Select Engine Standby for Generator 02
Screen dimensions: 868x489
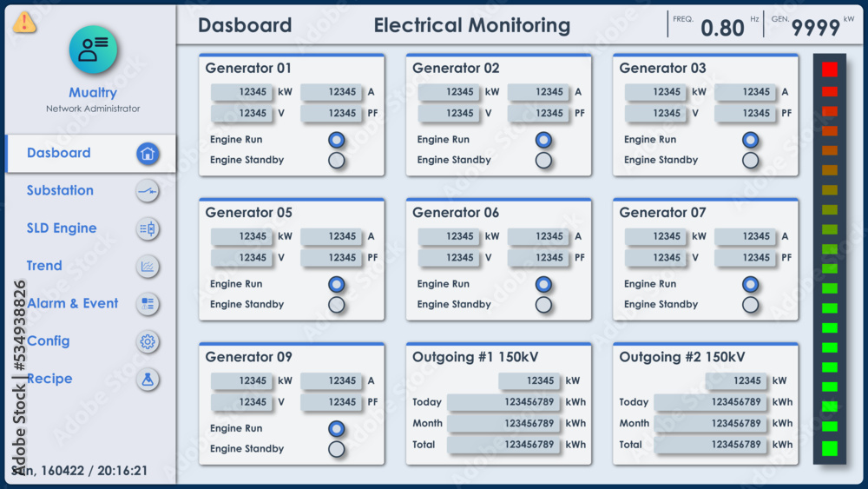coord(543,161)
